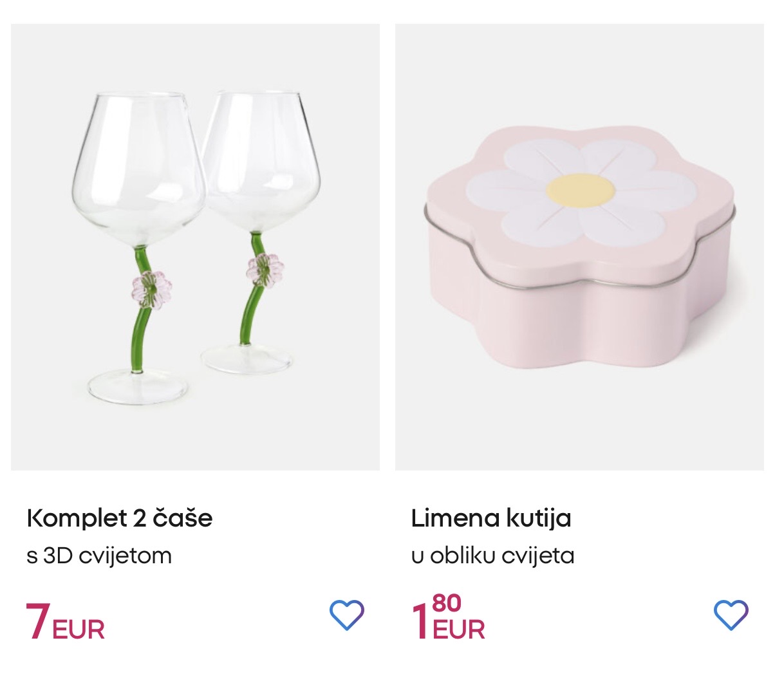
Task: Click the EUR label beside the 7
Action: click(x=79, y=629)
